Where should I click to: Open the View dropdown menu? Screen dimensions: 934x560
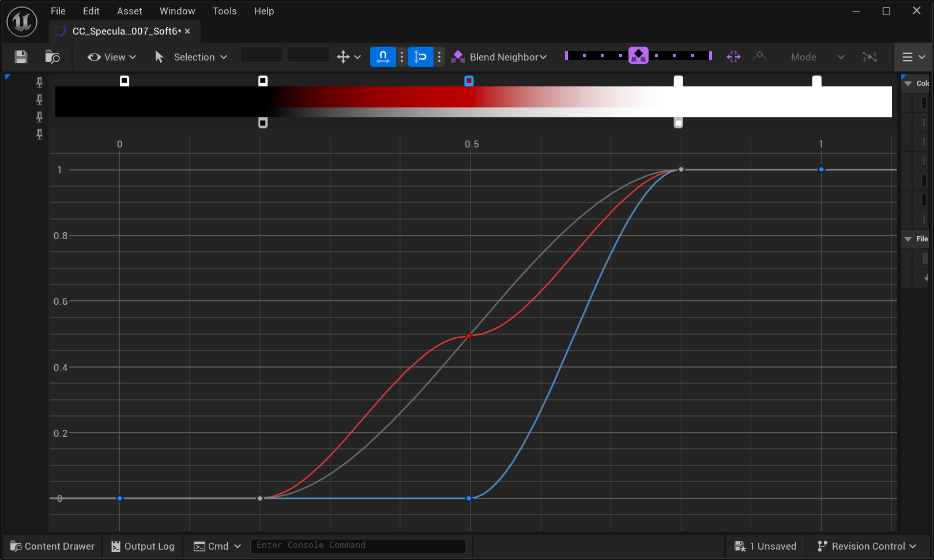(x=112, y=56)
